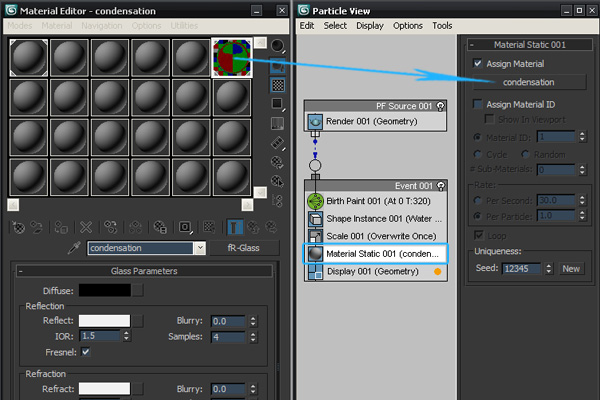
Task: Click the Sample Type sphere icon
Action: click(x=279, y=46)
